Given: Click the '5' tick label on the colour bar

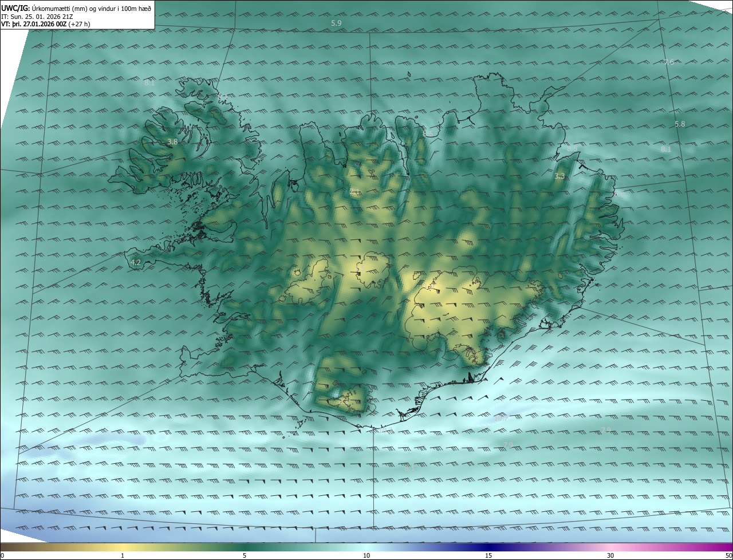Looking at the screenshot, I should 245,555.
